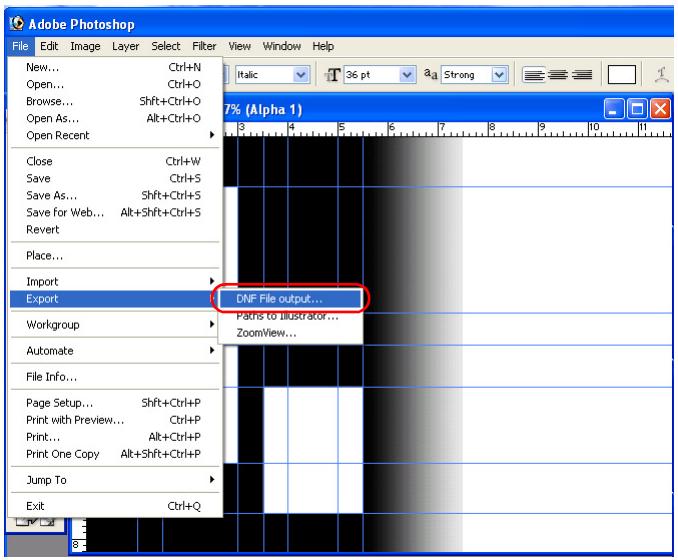Choose Open... from File menu
Image resolution: width=678 pixels, height=560 pixels.
[x=115, y=84]
